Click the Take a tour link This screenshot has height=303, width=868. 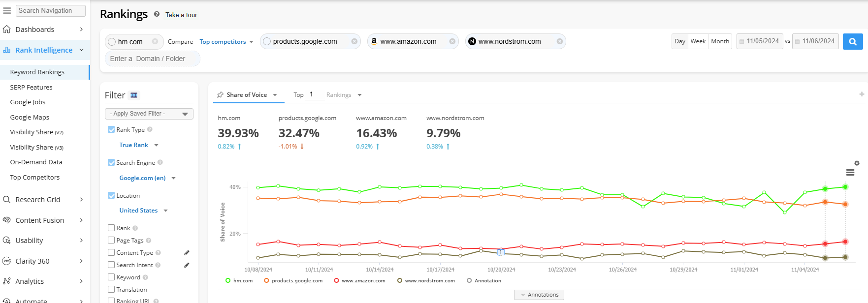(181, 15)
